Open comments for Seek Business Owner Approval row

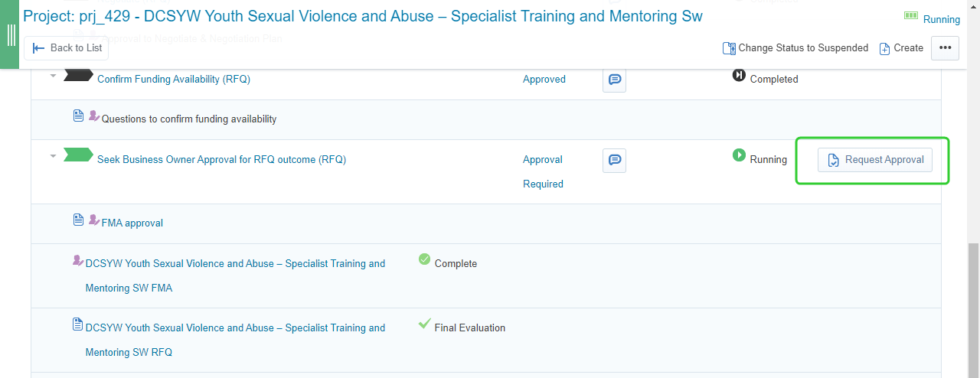pyautogui.click(x=614, y=160)
